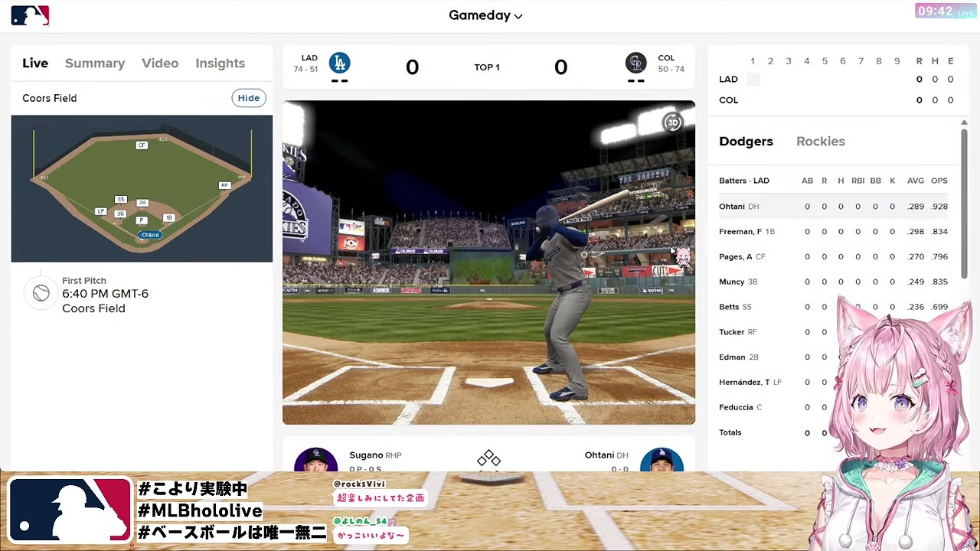Click the OPS column header
980x551 pixels.
click(939, 181)
